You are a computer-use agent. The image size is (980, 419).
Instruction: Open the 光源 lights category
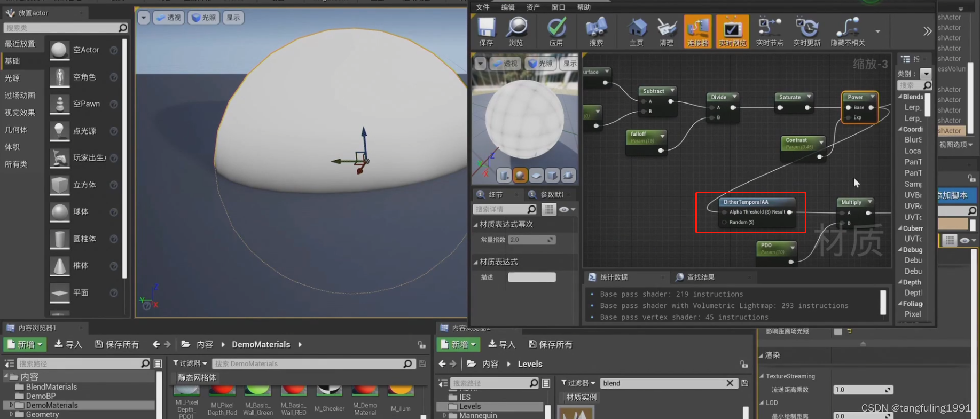tap(12, 78)
